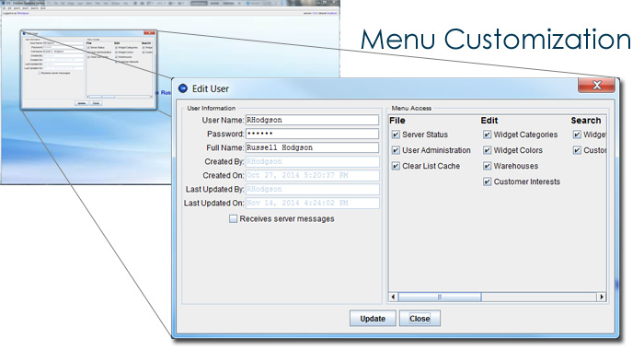This screenshot has width=644, height=351.
Task: Uncheck Widget Categories under Edit
Action: 487,135
